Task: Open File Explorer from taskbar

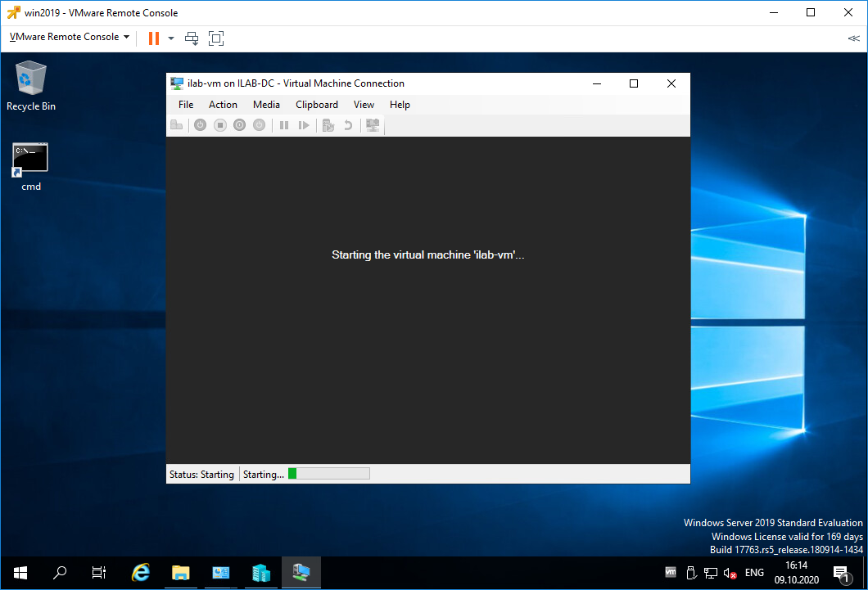Action: (x=180, y=573)
